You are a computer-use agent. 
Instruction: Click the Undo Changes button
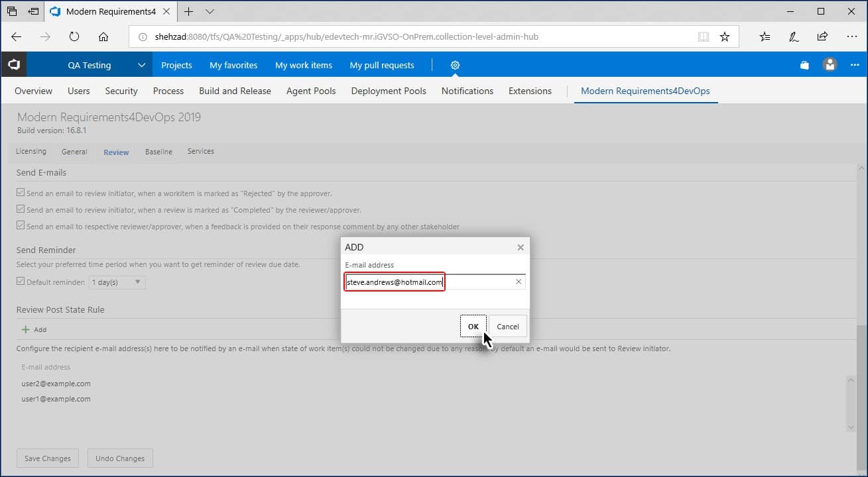(120, 458)
